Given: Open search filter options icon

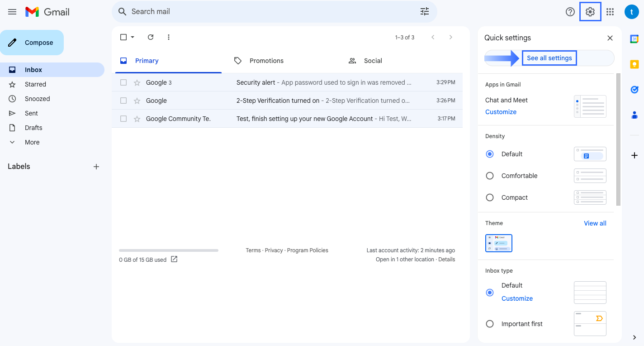Looking at the screenshot, I should 424,11.
